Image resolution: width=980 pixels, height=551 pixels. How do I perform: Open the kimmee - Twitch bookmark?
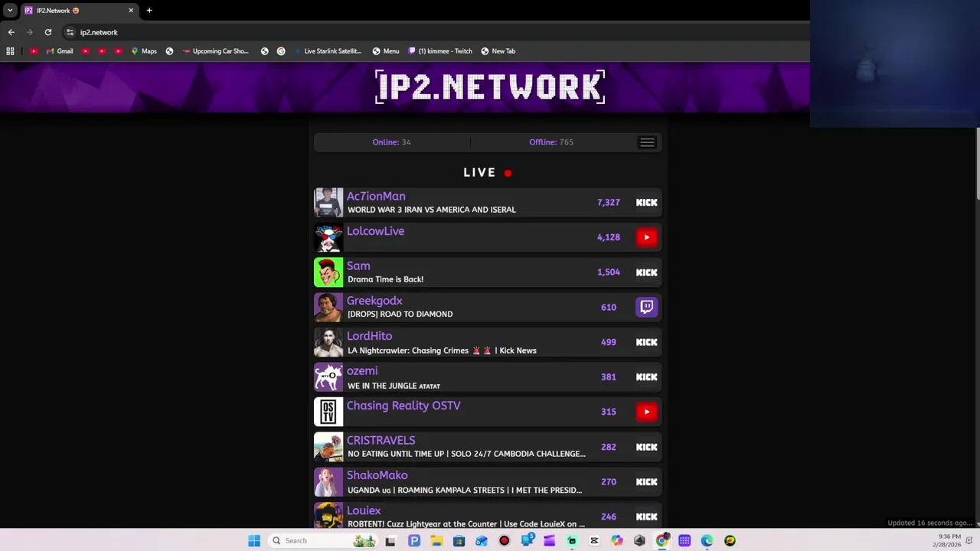click(440, 51)
